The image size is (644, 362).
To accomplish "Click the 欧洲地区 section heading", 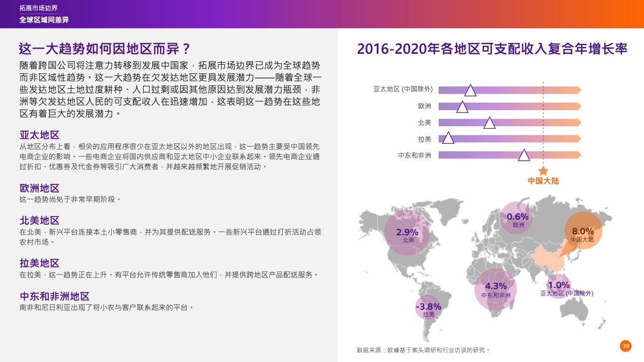I will pyautogui.click(x=40, y=188).
